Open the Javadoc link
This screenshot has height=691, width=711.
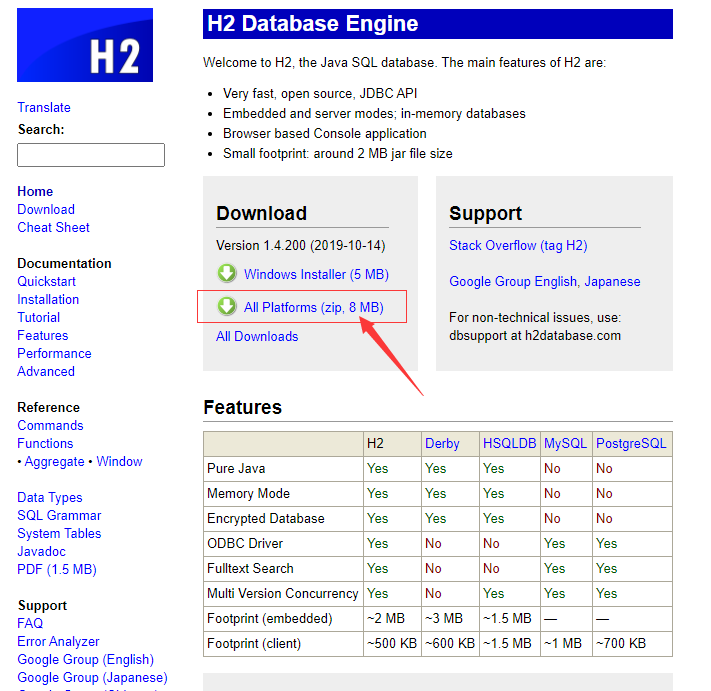pyautogui.click(x=41, y=551)
